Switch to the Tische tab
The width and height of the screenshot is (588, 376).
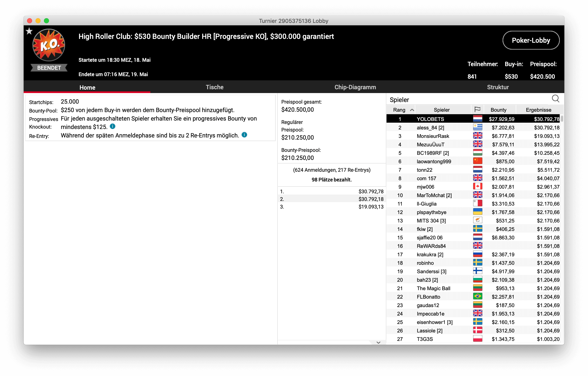[x=214, y=87]
